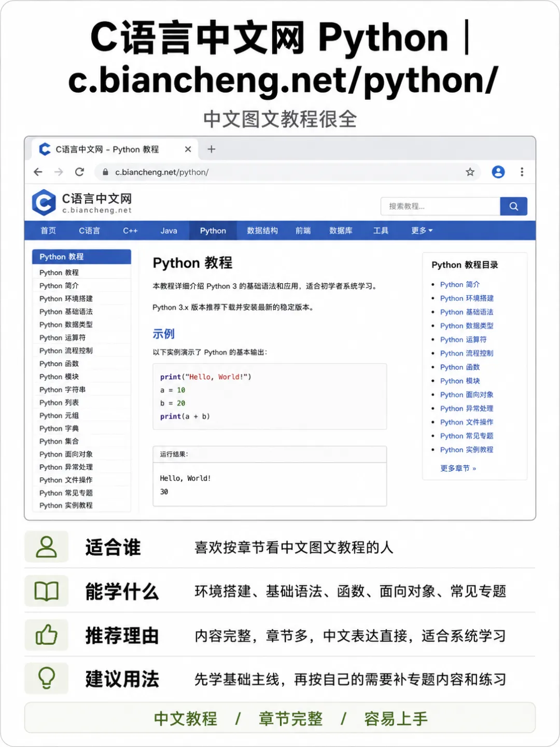Click the 搜索教程 search input field
Image resolution: width=560 pixels, height=747 pixels.
click(440, 206)
